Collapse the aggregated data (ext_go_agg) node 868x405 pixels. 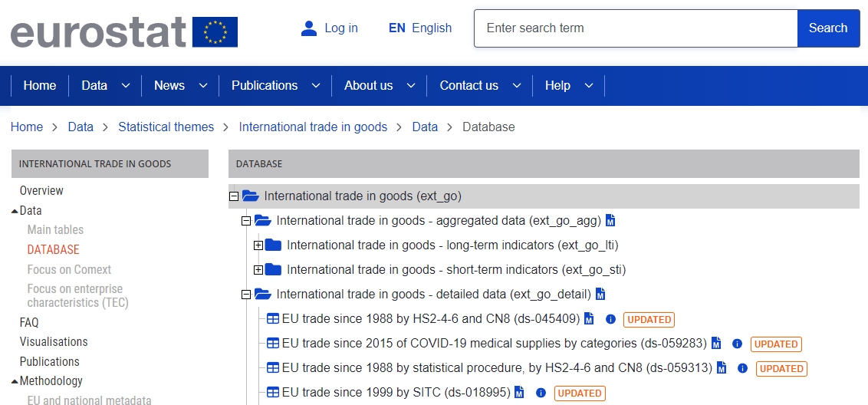[246, 221]
